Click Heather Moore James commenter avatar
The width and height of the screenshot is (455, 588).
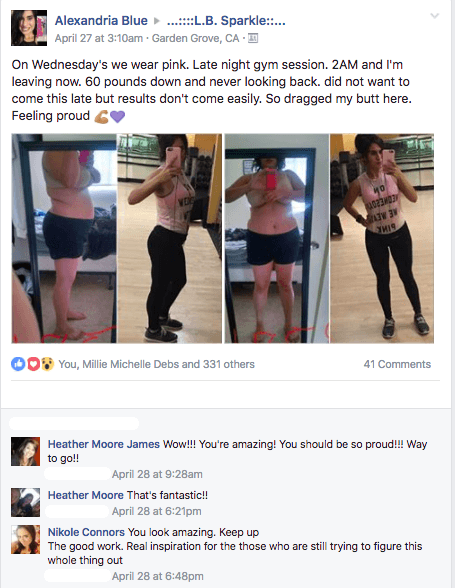click(x=25, y=451)
